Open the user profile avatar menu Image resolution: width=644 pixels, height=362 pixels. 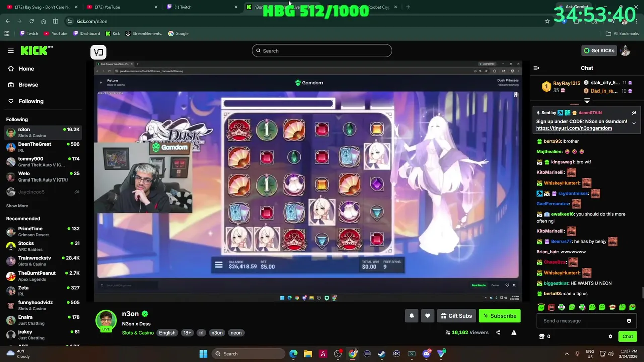[625, 51]
